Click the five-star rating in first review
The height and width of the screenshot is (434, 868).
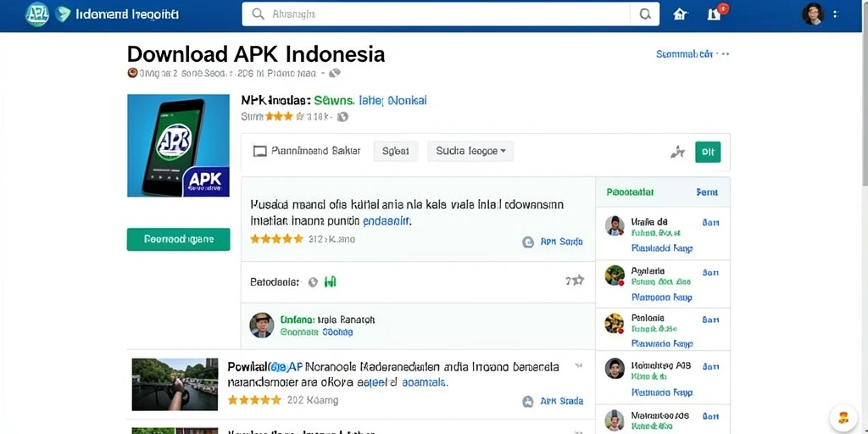click(277, 239)
